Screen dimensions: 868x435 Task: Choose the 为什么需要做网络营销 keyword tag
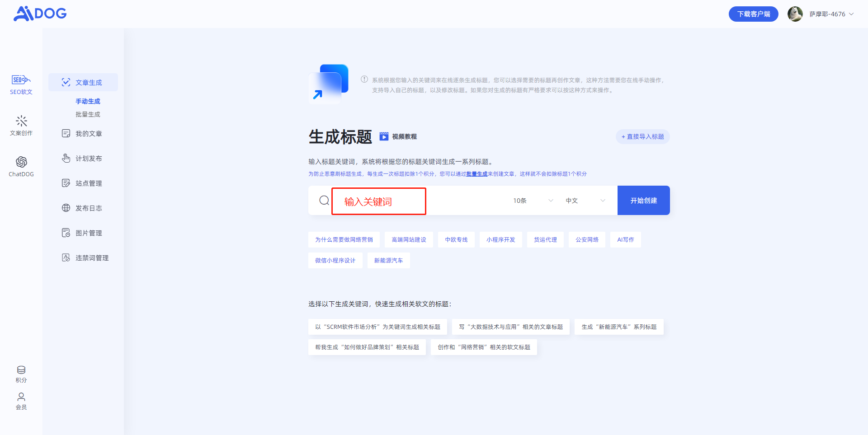click(x=344, y=240)
